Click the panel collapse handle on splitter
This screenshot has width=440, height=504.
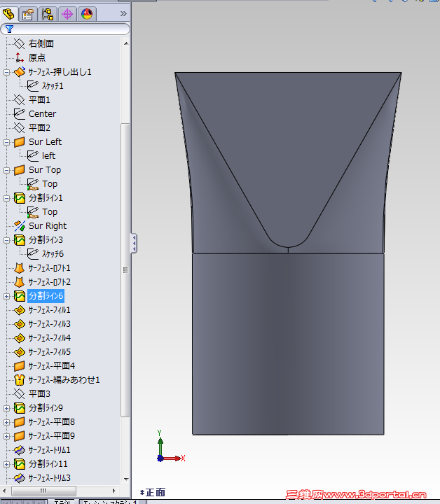134,244
